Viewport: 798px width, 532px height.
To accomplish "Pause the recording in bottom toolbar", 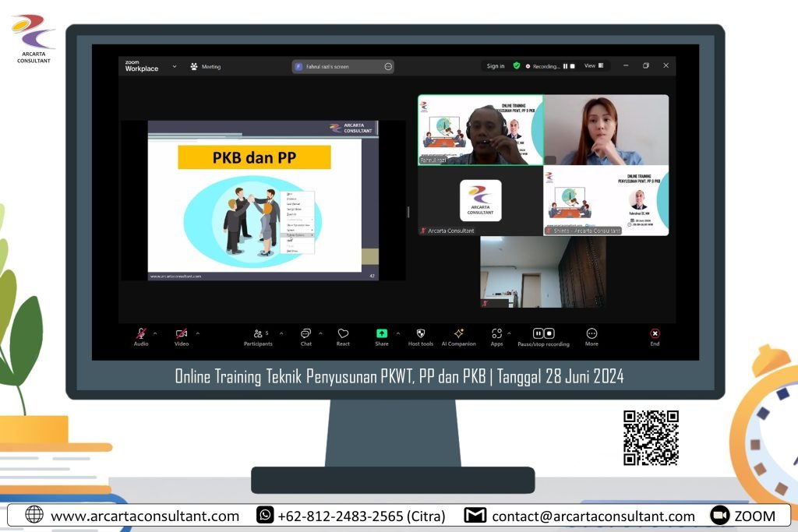I will [538, 333].
